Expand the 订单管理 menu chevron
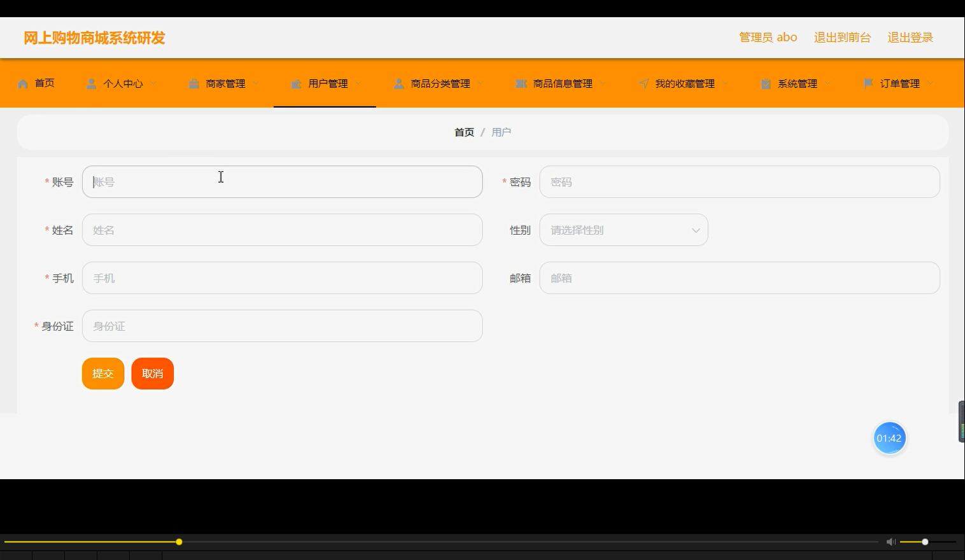 [x=930, y=83]
